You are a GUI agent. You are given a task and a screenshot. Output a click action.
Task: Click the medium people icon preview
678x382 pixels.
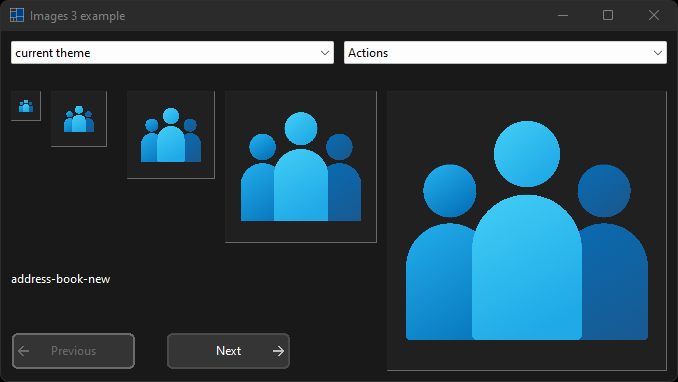(171, 135)
